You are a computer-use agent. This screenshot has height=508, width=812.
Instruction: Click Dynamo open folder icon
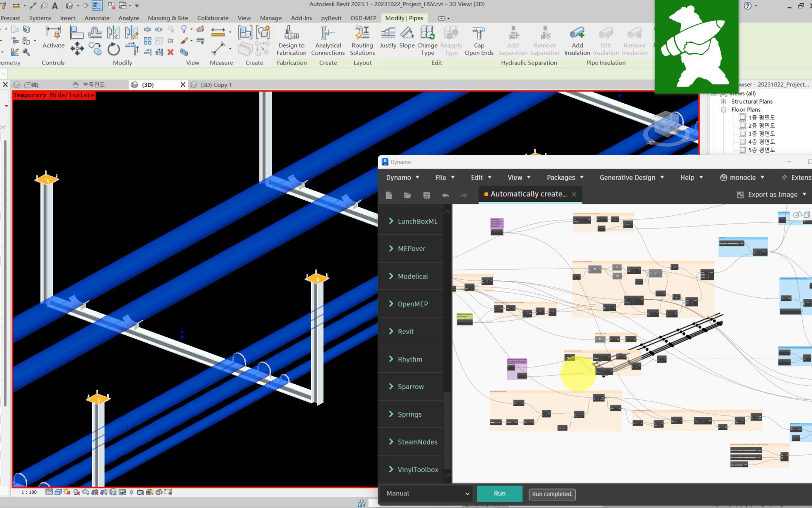point(407,195)
